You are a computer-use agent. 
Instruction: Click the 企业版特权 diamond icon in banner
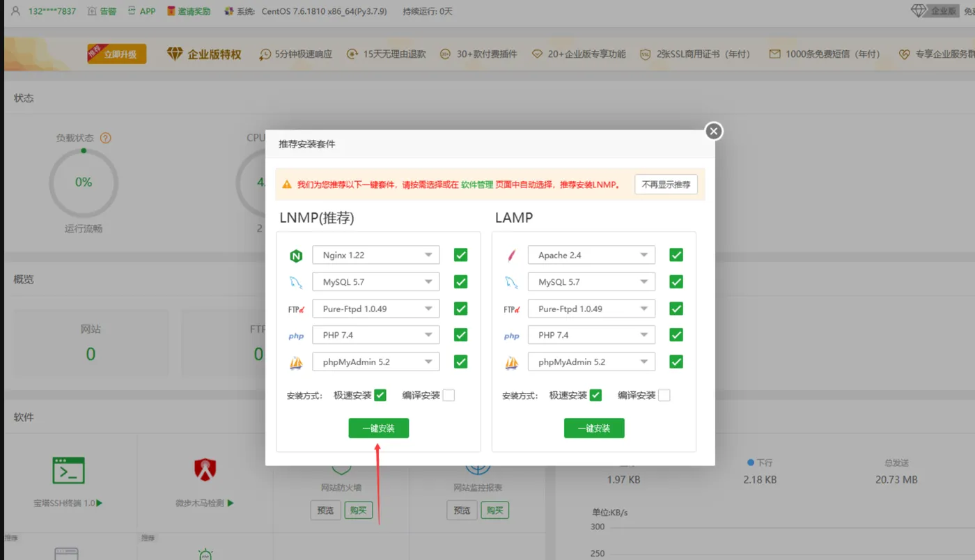tap(175, 54)
